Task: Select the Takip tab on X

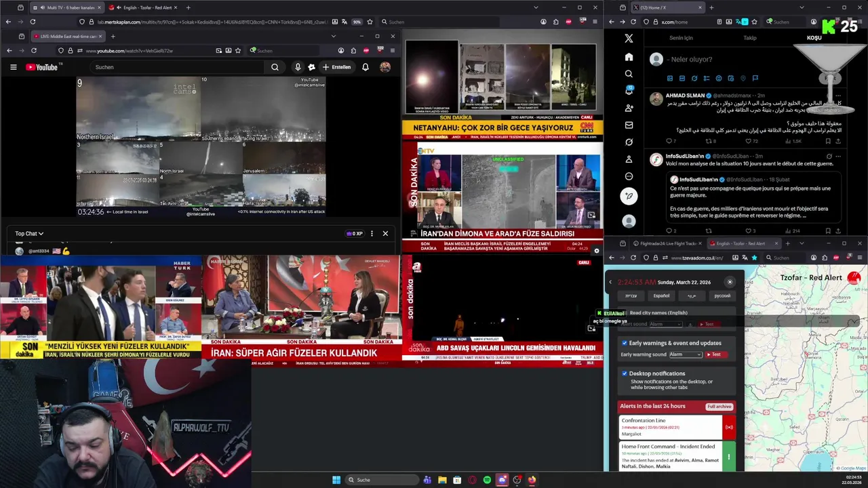Action: click(750, 38)
